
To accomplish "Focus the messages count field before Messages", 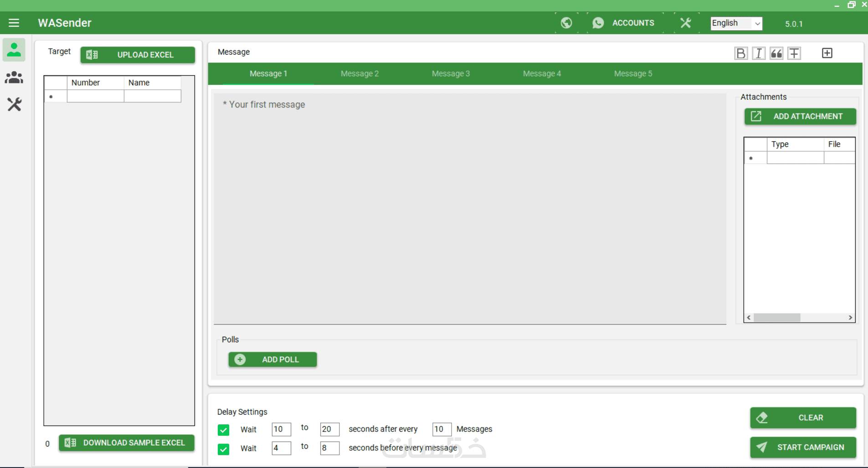I will click(x=442, y=429).
